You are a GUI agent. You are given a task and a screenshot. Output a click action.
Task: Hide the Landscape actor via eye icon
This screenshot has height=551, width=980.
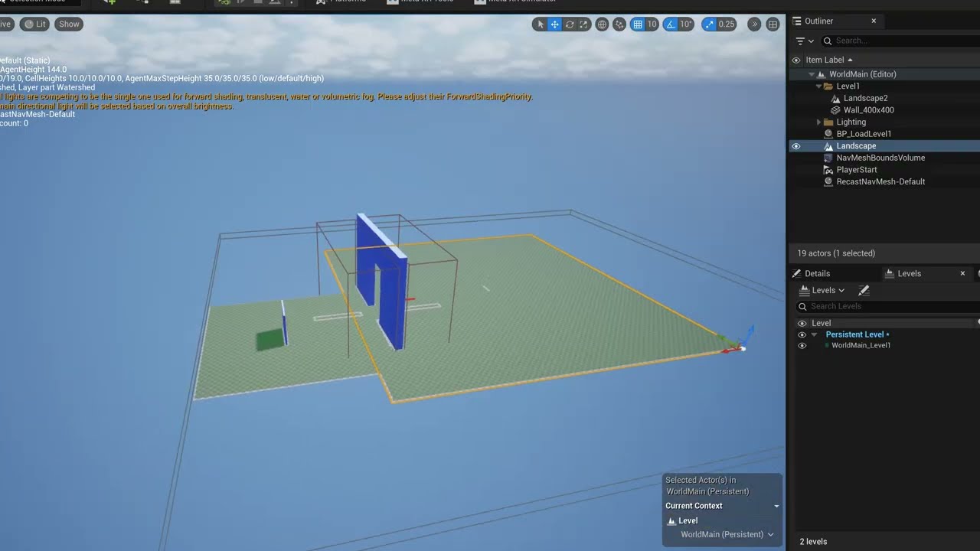click(x=795, y=146)
